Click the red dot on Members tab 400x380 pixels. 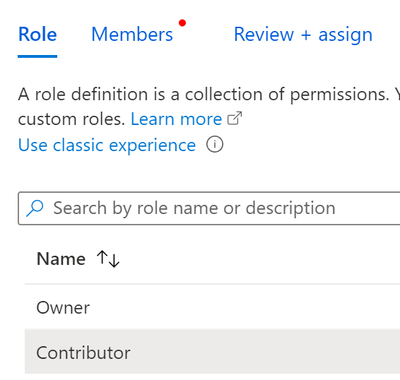pos(182,23)
